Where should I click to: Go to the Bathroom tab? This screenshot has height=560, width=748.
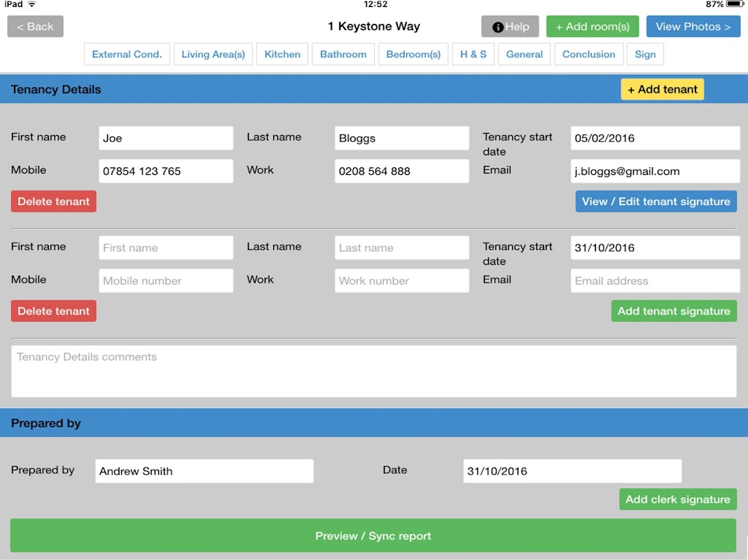point(343,55)
